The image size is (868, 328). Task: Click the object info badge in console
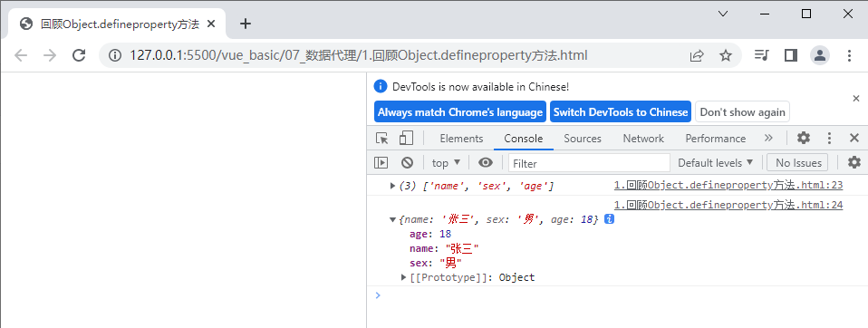(x=610, y=219)
